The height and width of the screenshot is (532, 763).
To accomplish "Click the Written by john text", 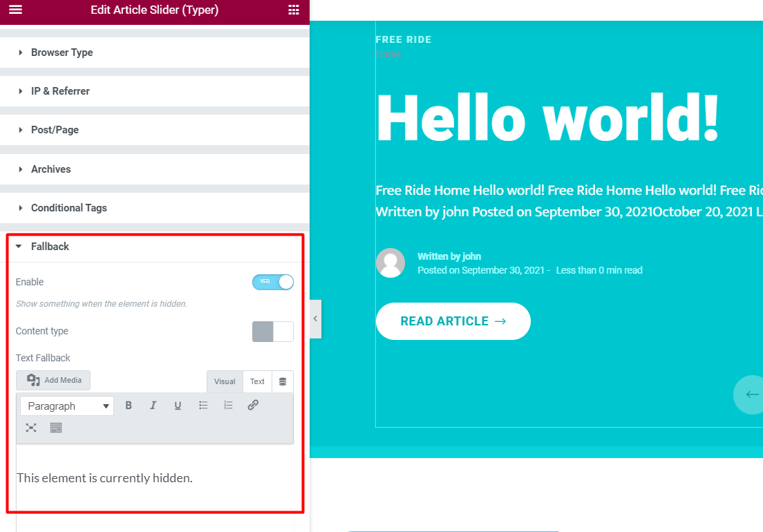I will 449,256.
